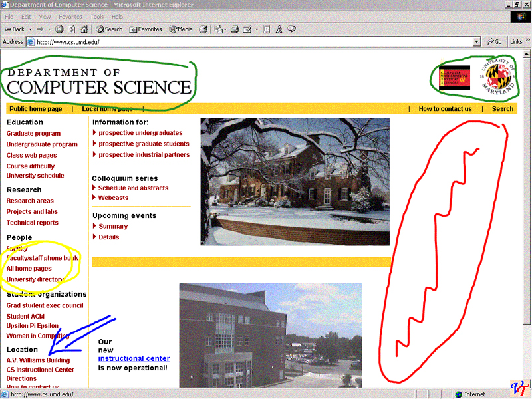This screenshot has width=532, height=399.
Task: Open the Grad student exec council link
Action: point(45,305)
